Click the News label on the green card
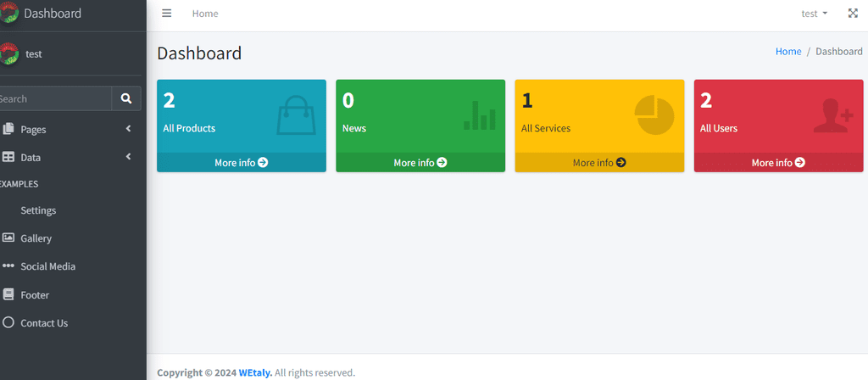The image size is (868, 380). click(354, 128)
